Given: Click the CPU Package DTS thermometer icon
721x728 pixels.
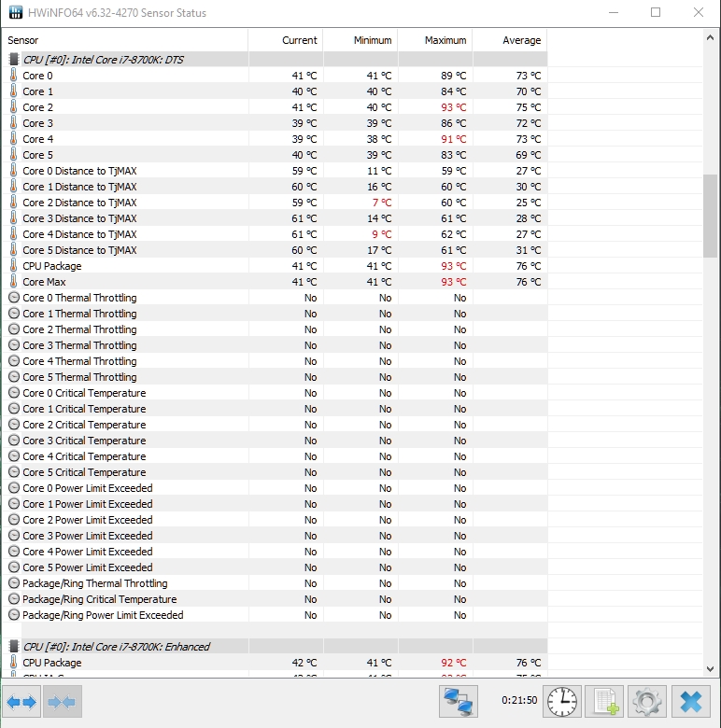Looking at the screenshot, I should click(13, 266).
